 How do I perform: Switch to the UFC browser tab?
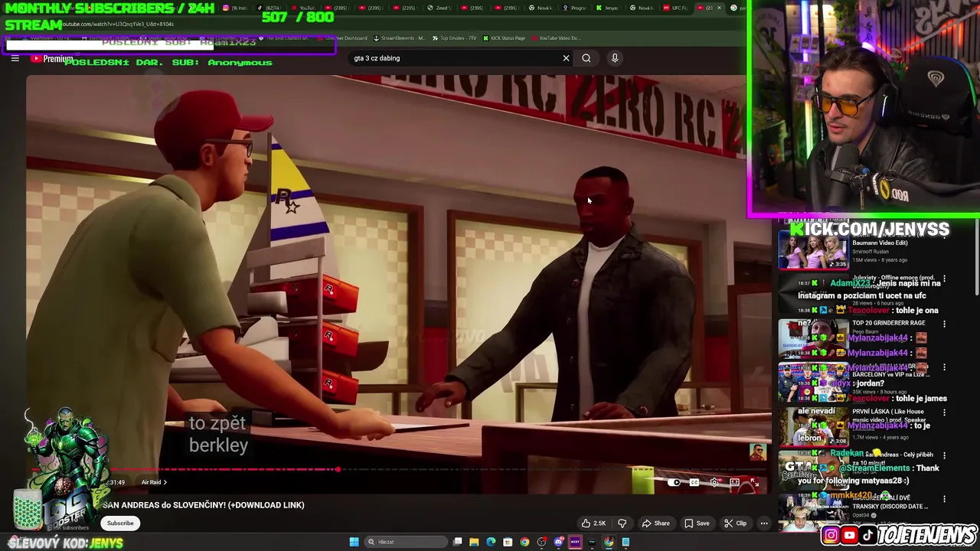pyautogui.click(x=675, y=8)
